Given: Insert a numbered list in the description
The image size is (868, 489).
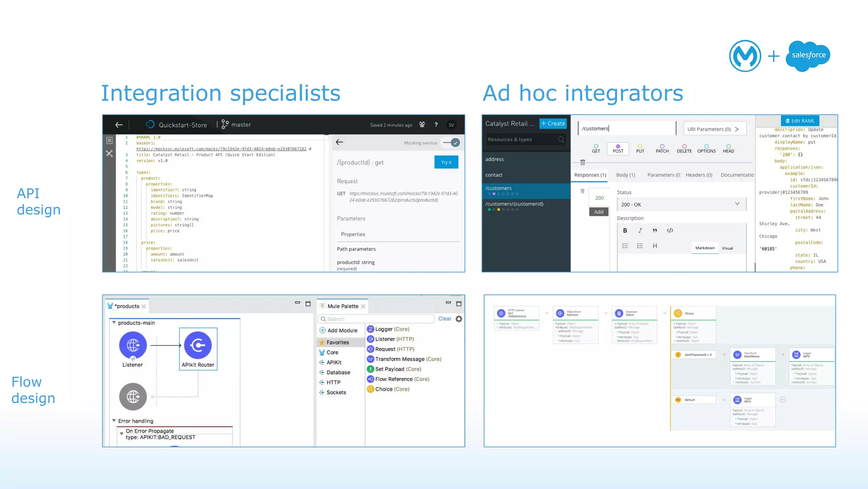Looking at the screenshot, I should 625,246.
